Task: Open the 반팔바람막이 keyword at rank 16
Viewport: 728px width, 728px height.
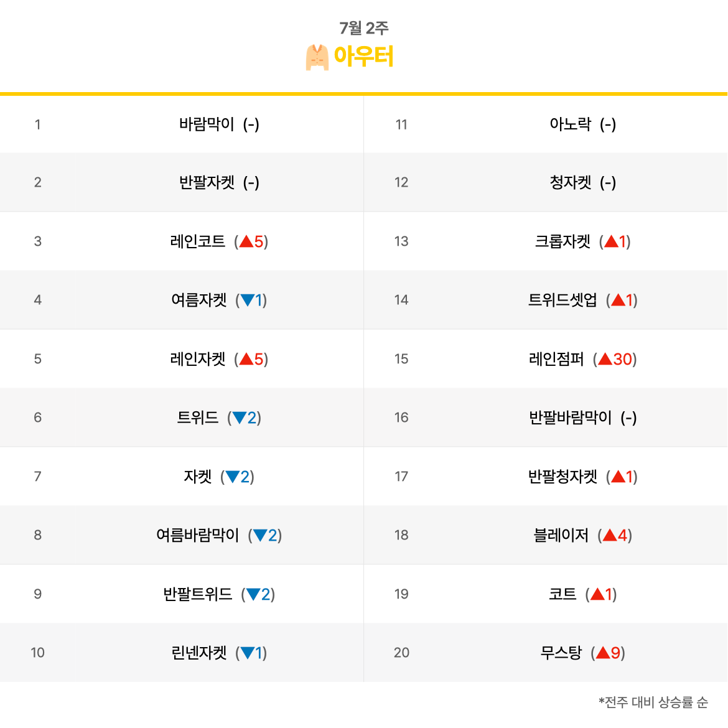Action: [x=570, y=418]
